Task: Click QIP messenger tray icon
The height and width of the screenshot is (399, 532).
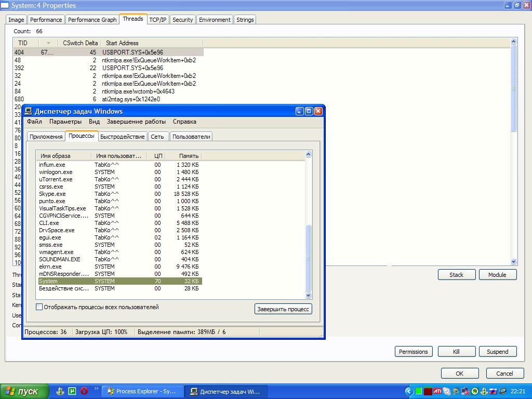Action: [x=485, y=392]
